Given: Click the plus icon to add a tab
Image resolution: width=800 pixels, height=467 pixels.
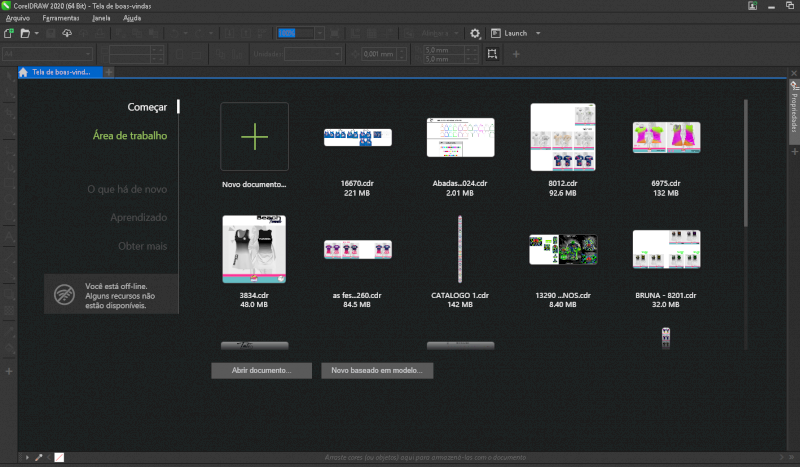Looking at the screenshot, I should pyautogui.click(x=109, y=72).
